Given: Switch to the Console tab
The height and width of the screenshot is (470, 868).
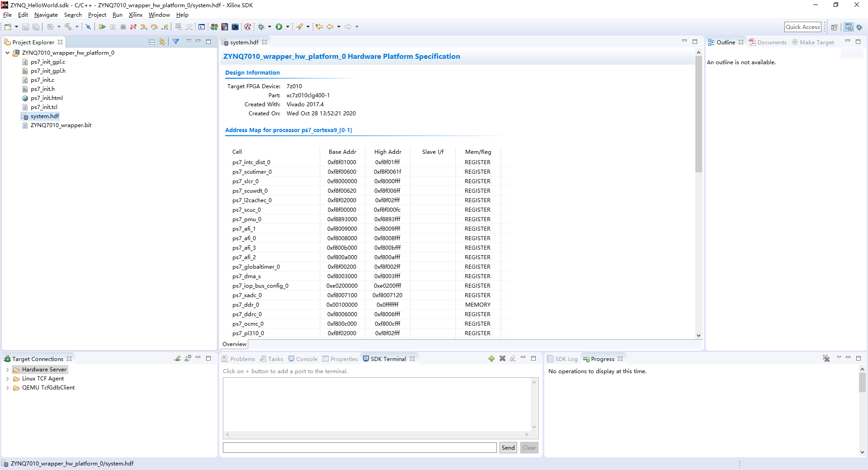Looking at the screenshot, I should coord(303,359).
